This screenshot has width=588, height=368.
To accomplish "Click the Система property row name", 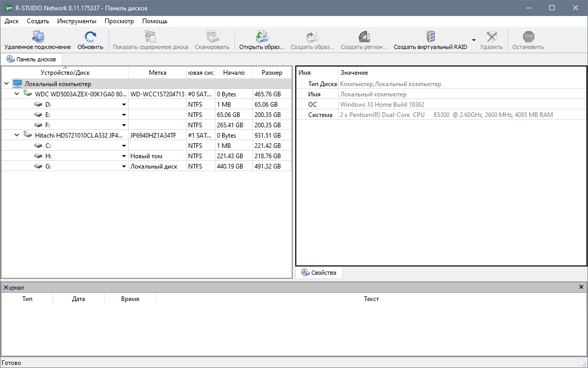I will pyautogui.click(x=320, y=115).
